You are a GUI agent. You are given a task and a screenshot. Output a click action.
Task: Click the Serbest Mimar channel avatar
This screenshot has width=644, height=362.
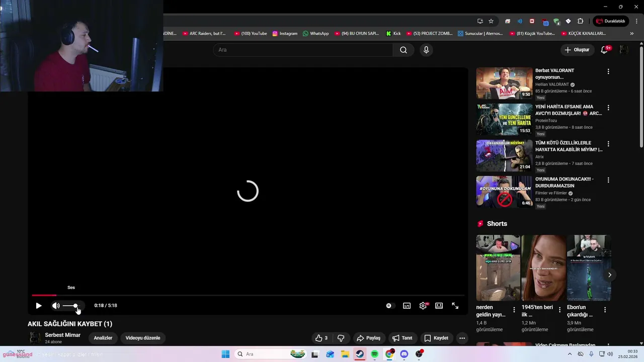click(x=35, y=338)
